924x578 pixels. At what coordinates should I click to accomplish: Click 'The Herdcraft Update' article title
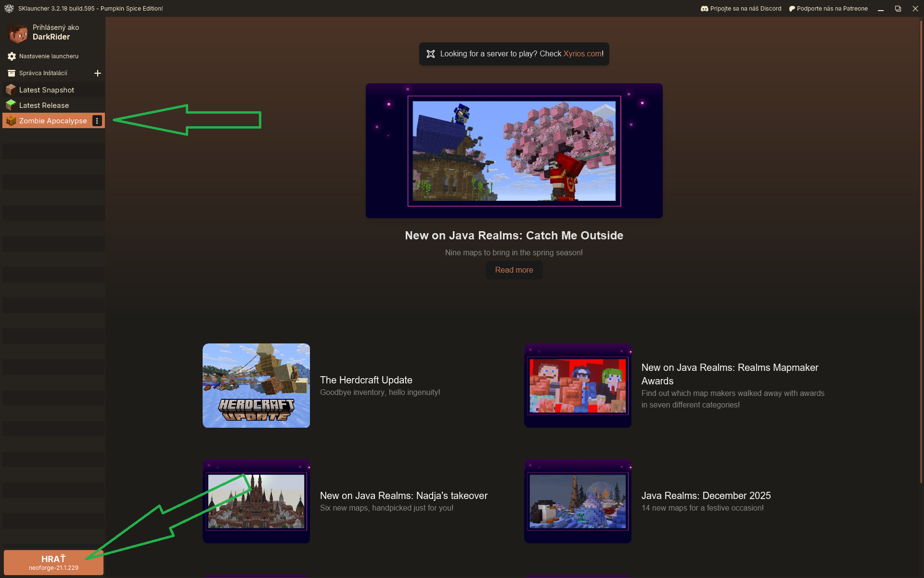(x=366, y=380)
